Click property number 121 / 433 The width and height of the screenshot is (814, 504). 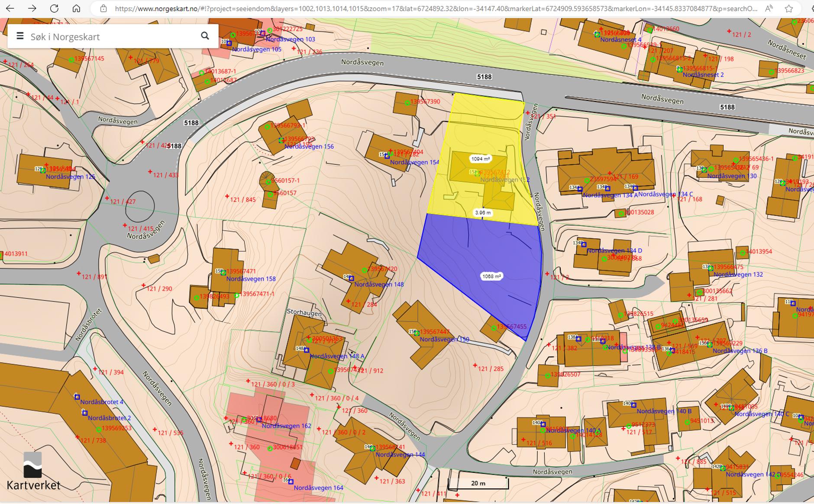pyautogui.click(x=165, y=175)
